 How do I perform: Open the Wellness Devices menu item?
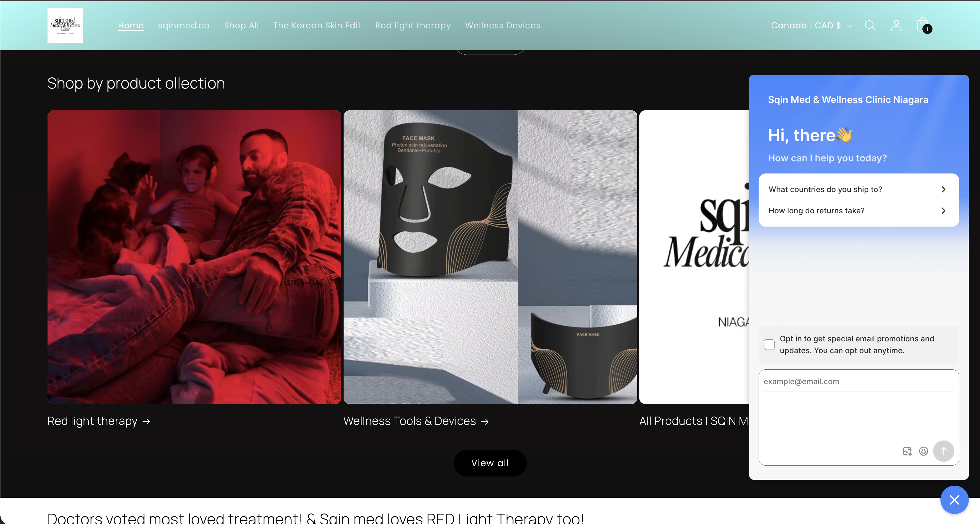pyautogui.click(x=503, y=25)
